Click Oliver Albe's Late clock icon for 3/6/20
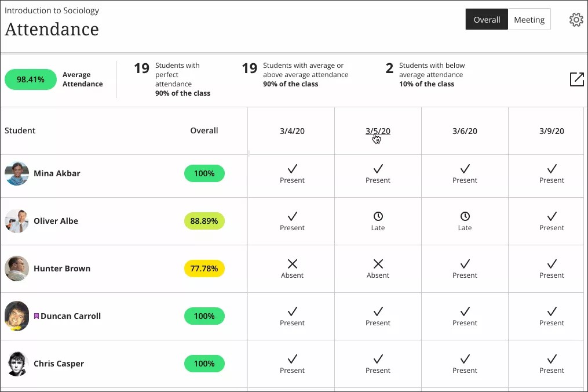Screen dimensions: 588x392 [x=465, y=216]
